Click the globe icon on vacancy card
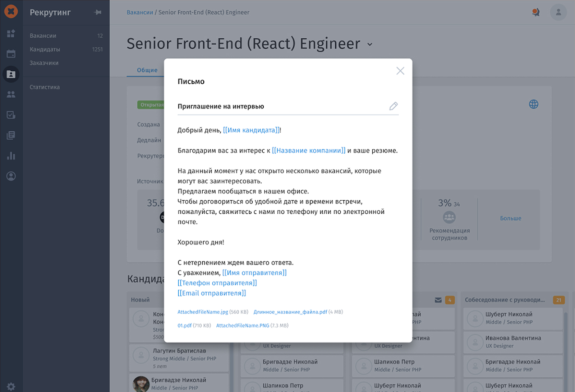This screenshot has height=392, width=575. (x=534, y=104)
